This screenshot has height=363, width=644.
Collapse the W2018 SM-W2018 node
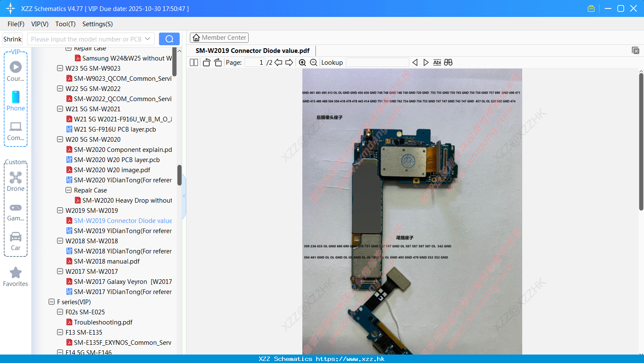point(60,241)
